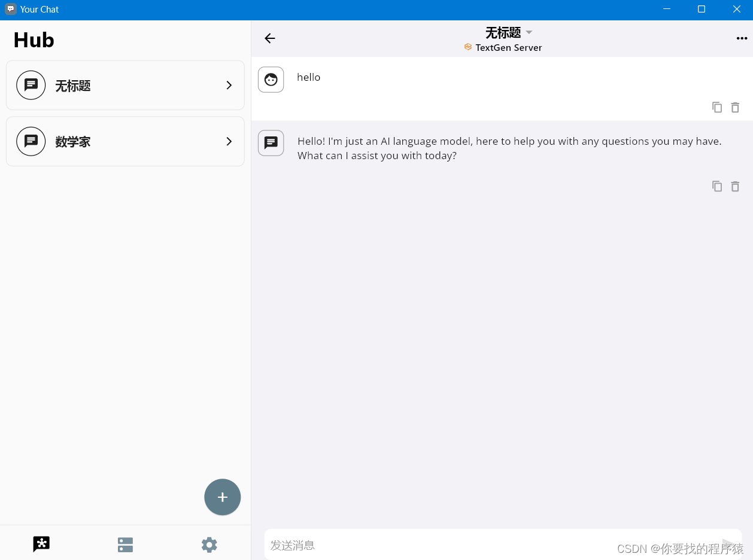The width and height of the screenshot is (753, 560).
Task: Click the Your Chat app icon in title bar
Action: pyautogui.click(x=10, y=10)
